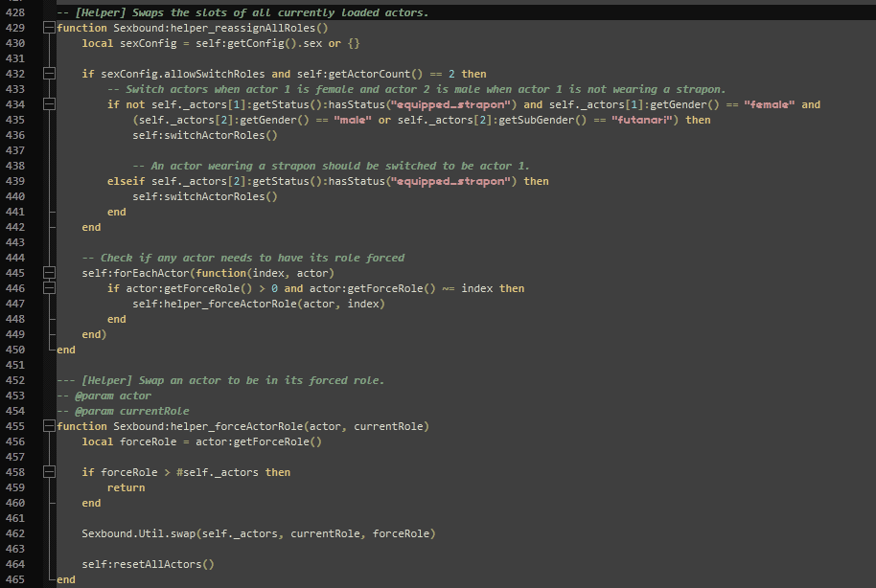Click 'Sexbound:helper_forceActorRole(actor, currentRole)' on line 455
Screen dimensions: 876x588
[271, 426]
